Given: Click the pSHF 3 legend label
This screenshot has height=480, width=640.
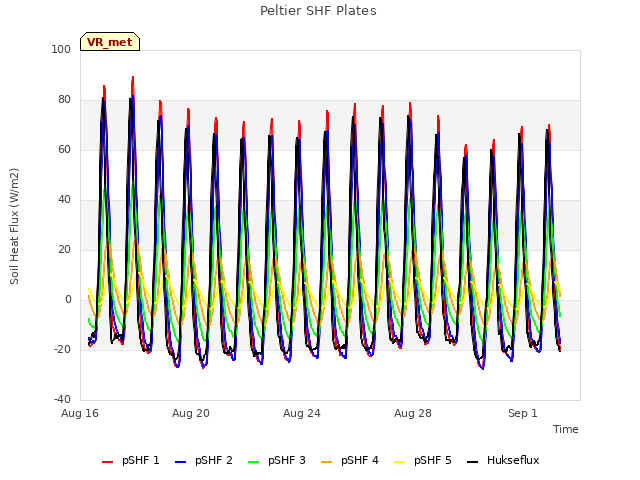Looking at the screenshot, I should (x=287, y=460).
